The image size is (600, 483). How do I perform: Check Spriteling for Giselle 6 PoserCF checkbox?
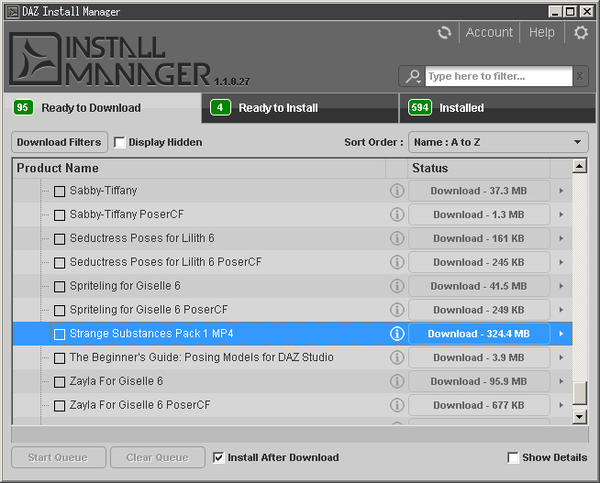coord(59,310)
